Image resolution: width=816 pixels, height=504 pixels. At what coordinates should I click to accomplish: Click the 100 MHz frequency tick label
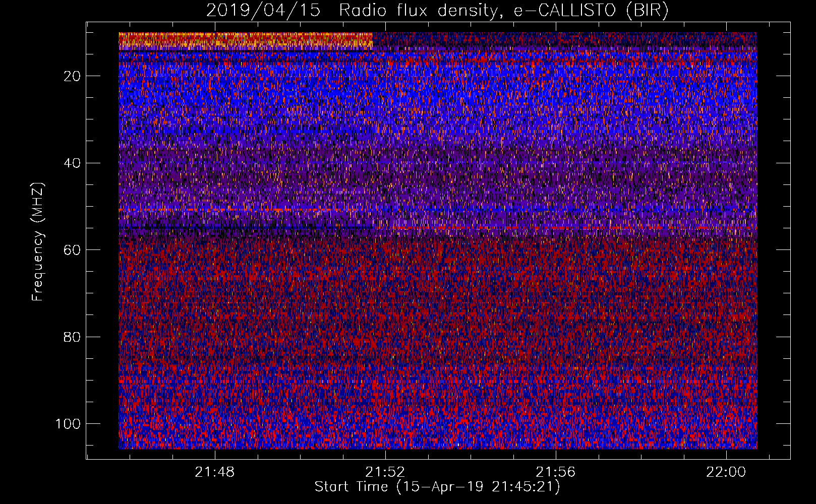pyautogui.click(x=68, y=424)
